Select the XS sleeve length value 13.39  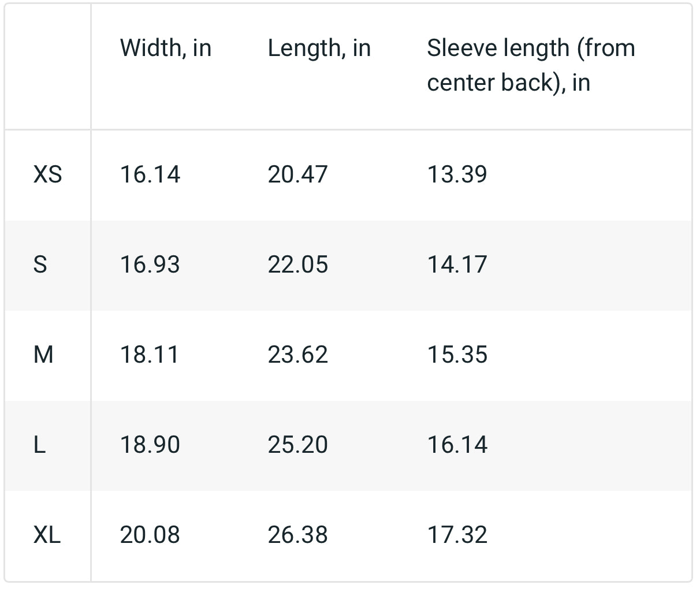(457, 174)
